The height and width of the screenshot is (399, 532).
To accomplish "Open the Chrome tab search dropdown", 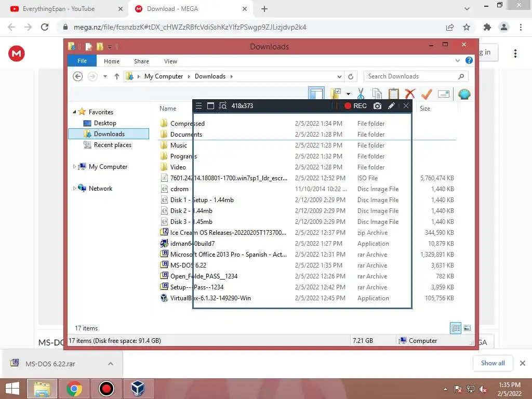I will [467, 9].
